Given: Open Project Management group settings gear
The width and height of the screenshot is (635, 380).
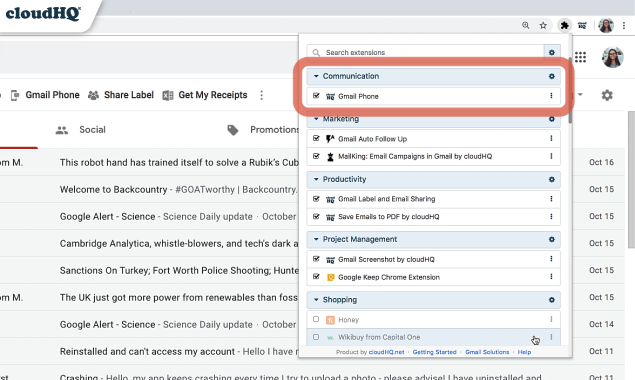Looking at the screenshot, I should pyautogui.click(x=552, y=239).
